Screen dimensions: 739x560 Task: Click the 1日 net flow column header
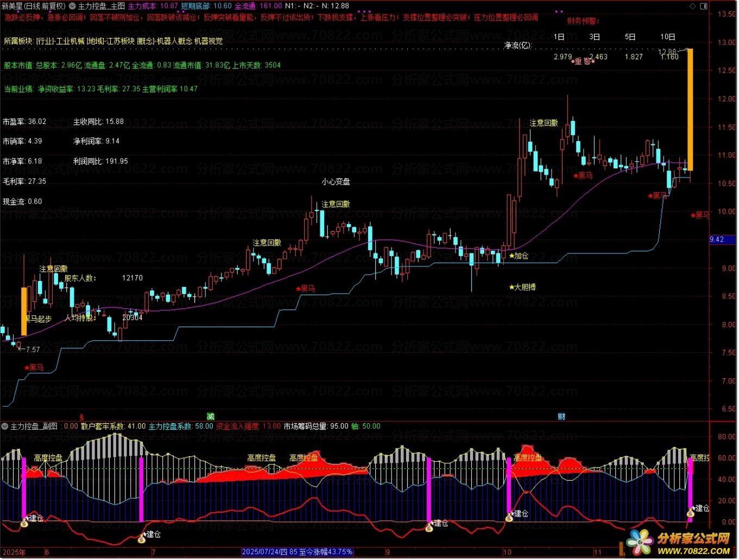[x=559, y=37]
